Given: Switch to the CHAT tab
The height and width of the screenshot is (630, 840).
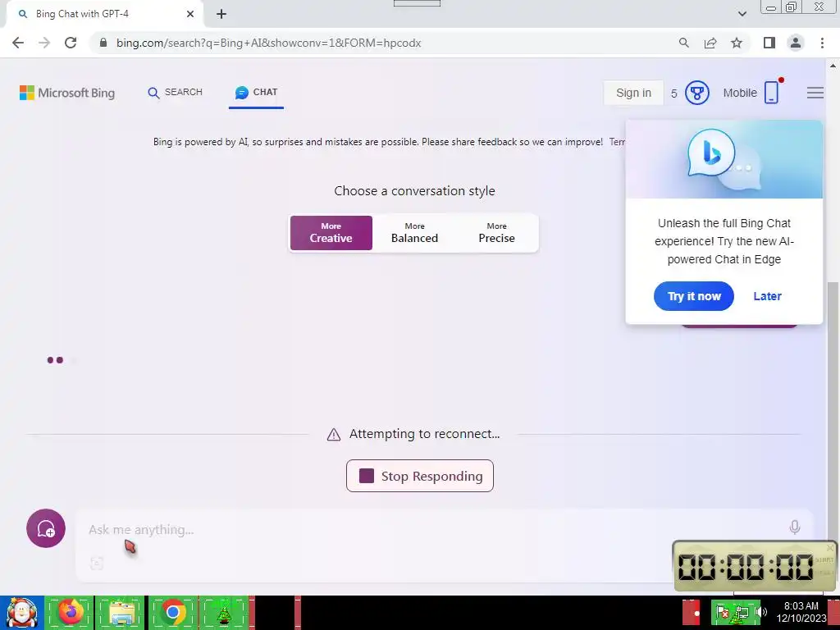Looking at the screenshot, I should click(256, 92).
